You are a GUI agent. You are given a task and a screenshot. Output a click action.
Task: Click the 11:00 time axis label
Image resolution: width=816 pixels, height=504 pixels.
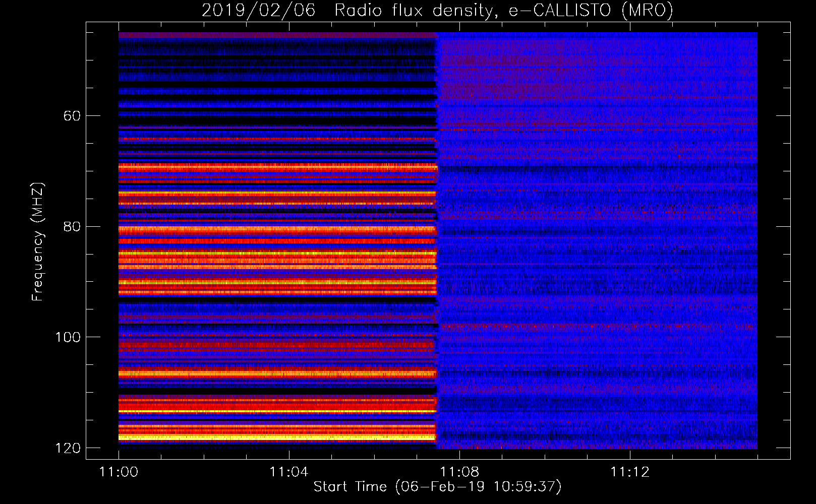[x=119, y=472]
